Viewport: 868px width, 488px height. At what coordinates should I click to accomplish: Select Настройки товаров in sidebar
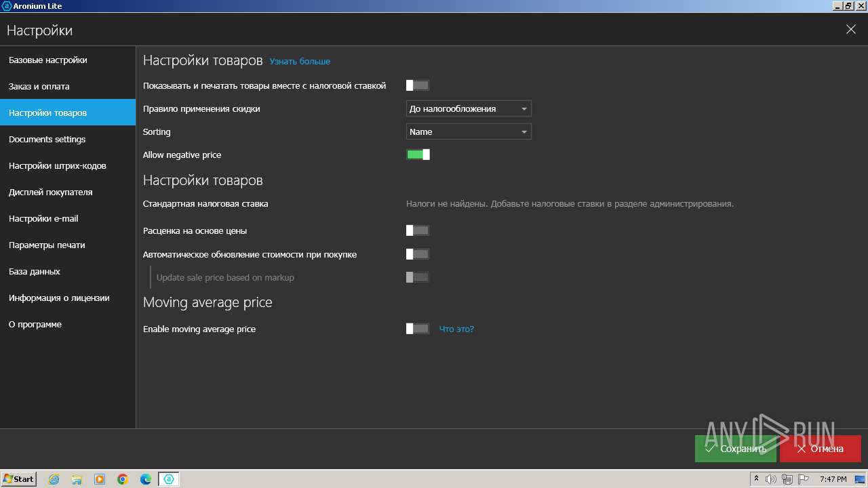pos(68,113)
